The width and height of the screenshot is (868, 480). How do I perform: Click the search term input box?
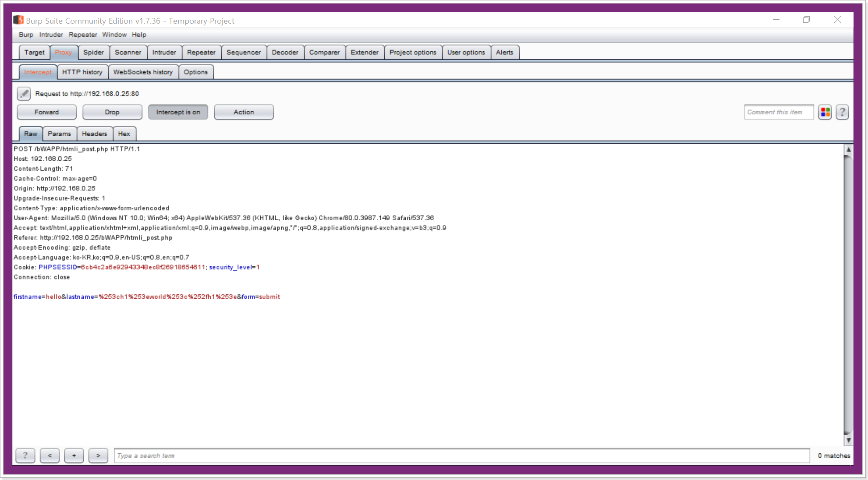coord(461,455)
